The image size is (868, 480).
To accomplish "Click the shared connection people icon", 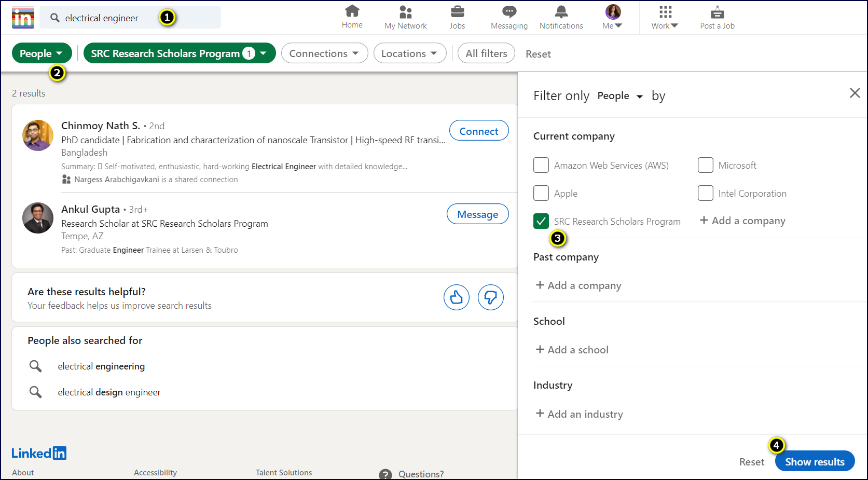I will (66, 180).
